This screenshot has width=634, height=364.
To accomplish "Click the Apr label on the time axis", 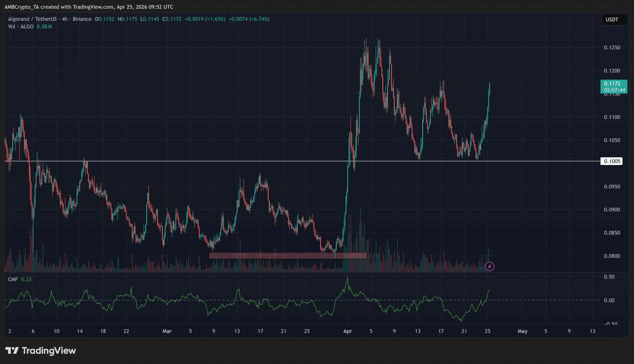I will point(348,331).
